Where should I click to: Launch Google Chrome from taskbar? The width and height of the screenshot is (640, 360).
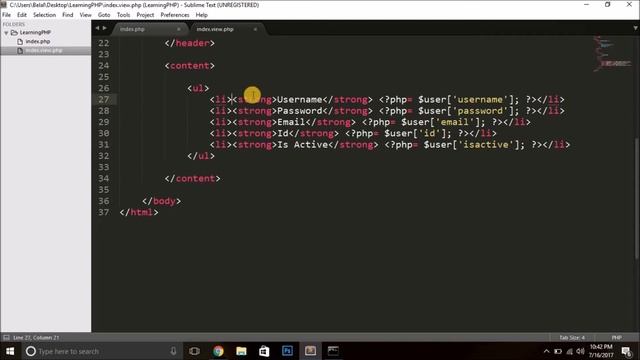click(218, 351)
